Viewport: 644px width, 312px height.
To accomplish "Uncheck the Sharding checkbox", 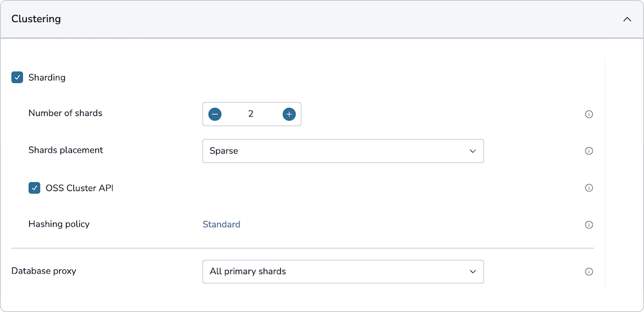I will tap(17, 78).
